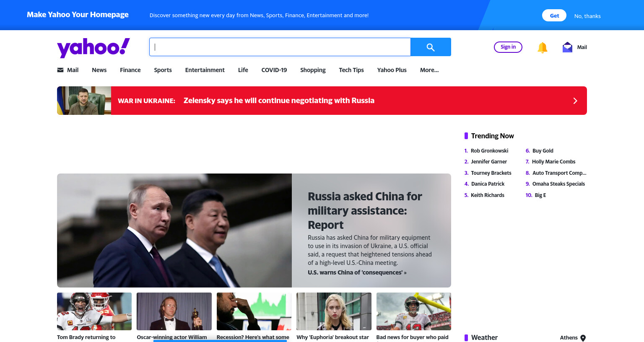Open trending topic Jennifer Garner
The image size is (644, 342).
(x=489, y=162)
